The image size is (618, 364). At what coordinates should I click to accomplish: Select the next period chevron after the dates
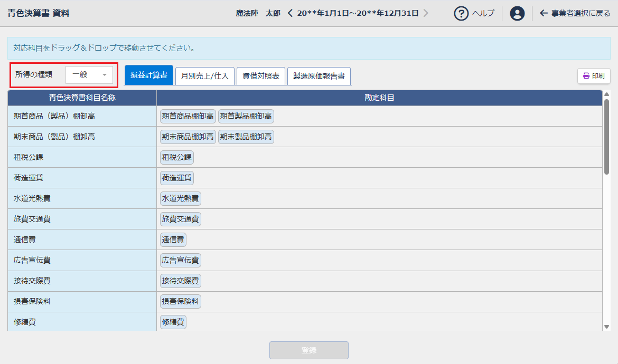point(427,14)
